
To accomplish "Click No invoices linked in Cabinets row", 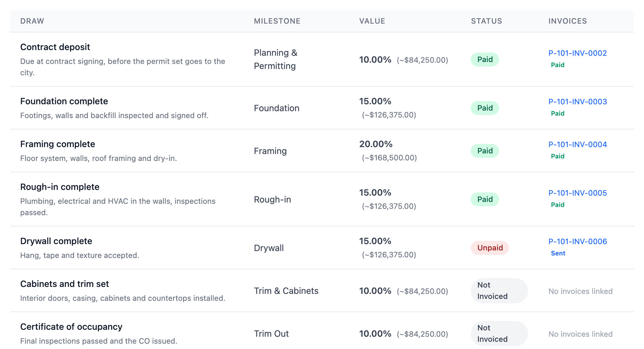I will [580, 291].
